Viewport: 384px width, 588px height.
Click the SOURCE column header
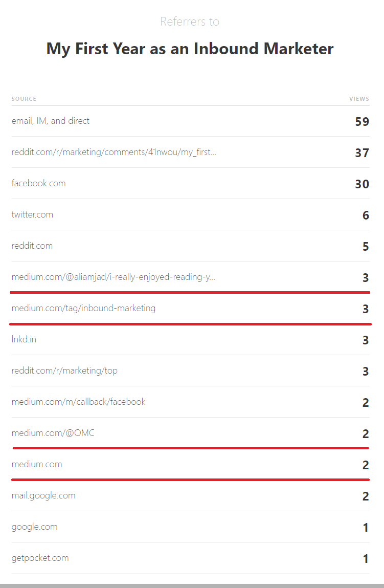click(x=24, y=99)
